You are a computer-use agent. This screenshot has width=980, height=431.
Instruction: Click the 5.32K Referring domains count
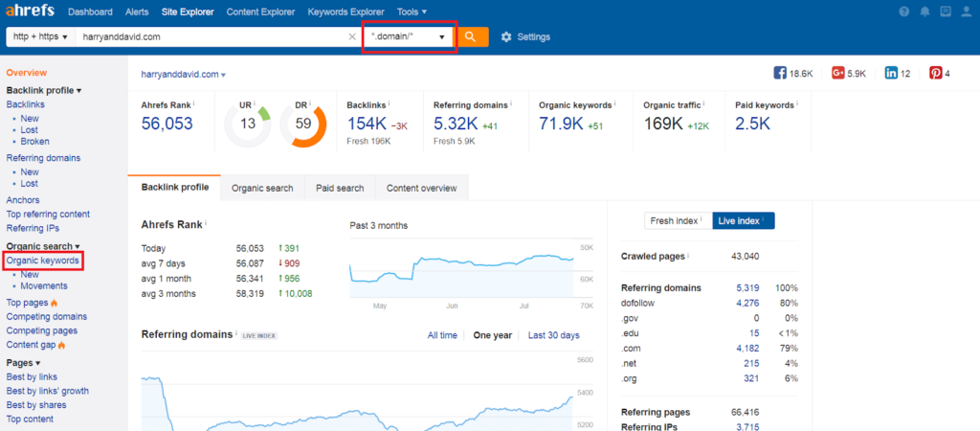[456, 124]
